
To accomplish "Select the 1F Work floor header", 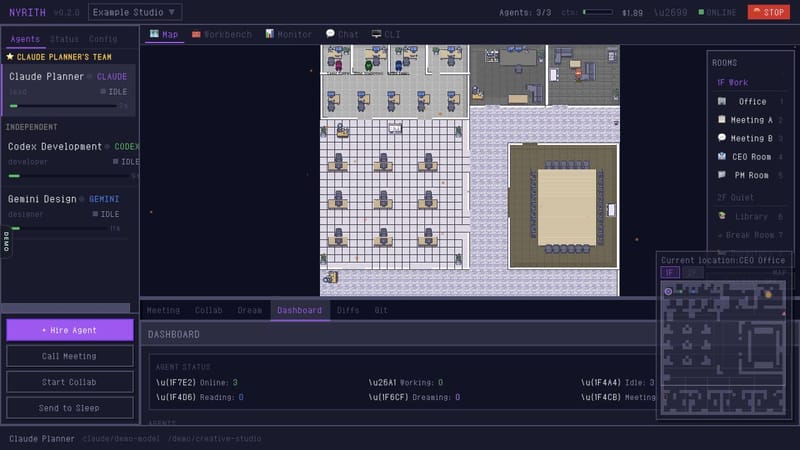I will (733, 83).
